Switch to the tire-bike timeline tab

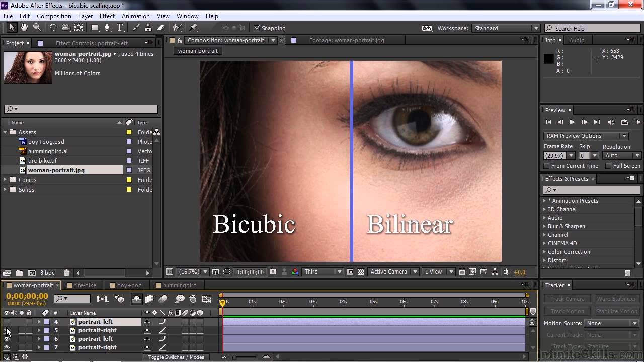pyautogui.click(x=85, y=285)
